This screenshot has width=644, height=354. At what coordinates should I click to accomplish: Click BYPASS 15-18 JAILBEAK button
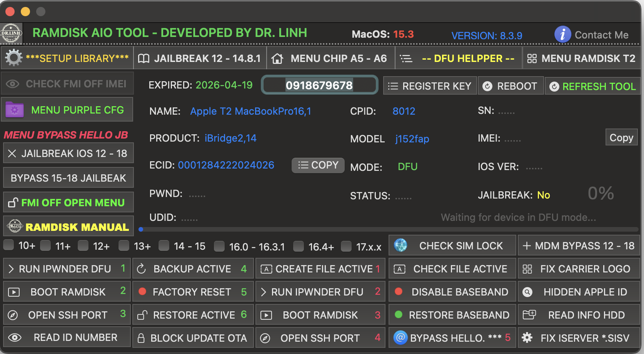click(x=68, y=178)
